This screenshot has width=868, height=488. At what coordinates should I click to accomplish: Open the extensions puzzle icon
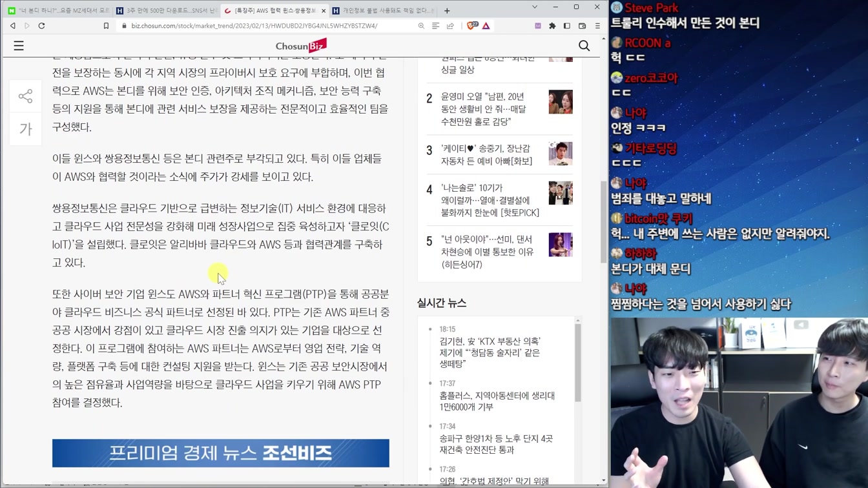click(x=552, y=26)
